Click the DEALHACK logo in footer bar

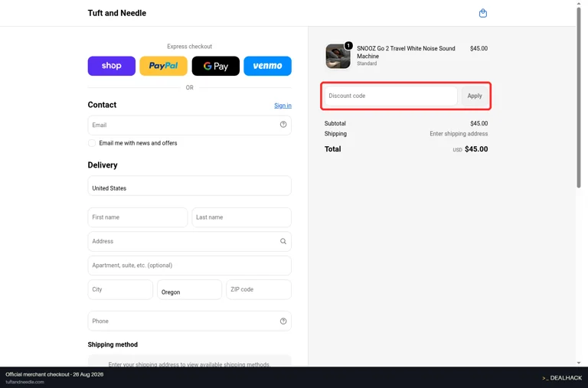pyautogui.click(x=562, y=378)
